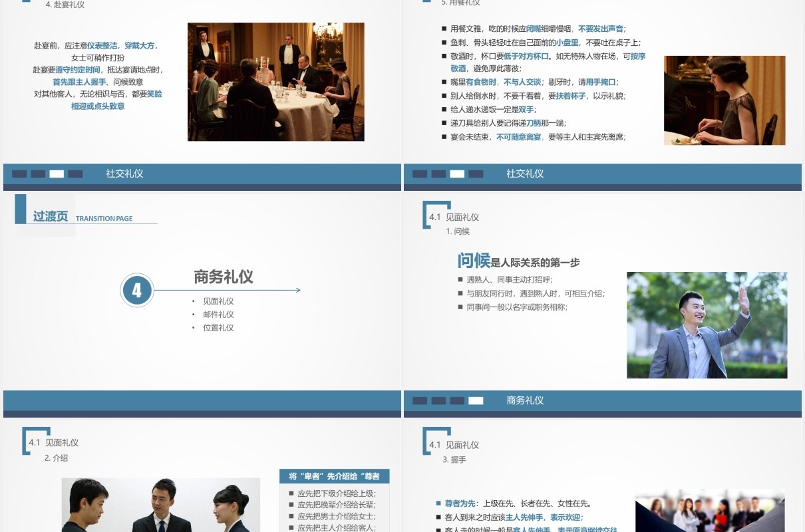Click the 3. 握手 subheading
Screen dimensions: 805x532
pyautogui.click(x=454, y=460)
